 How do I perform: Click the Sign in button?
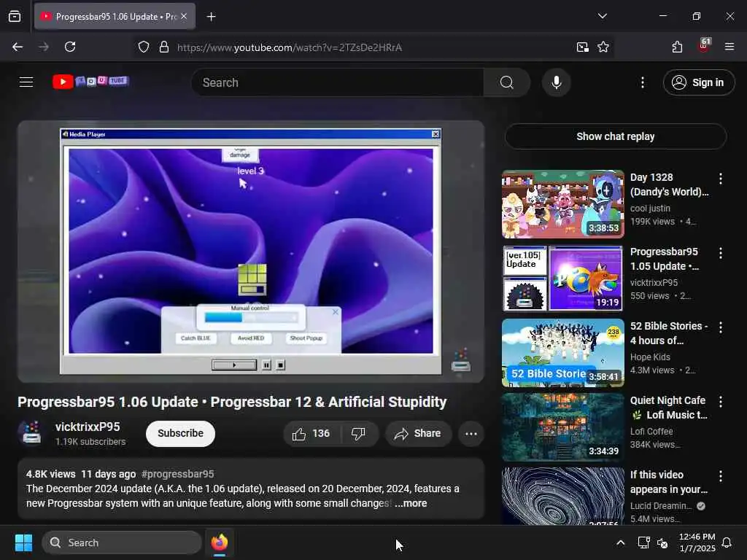[698, 82]
